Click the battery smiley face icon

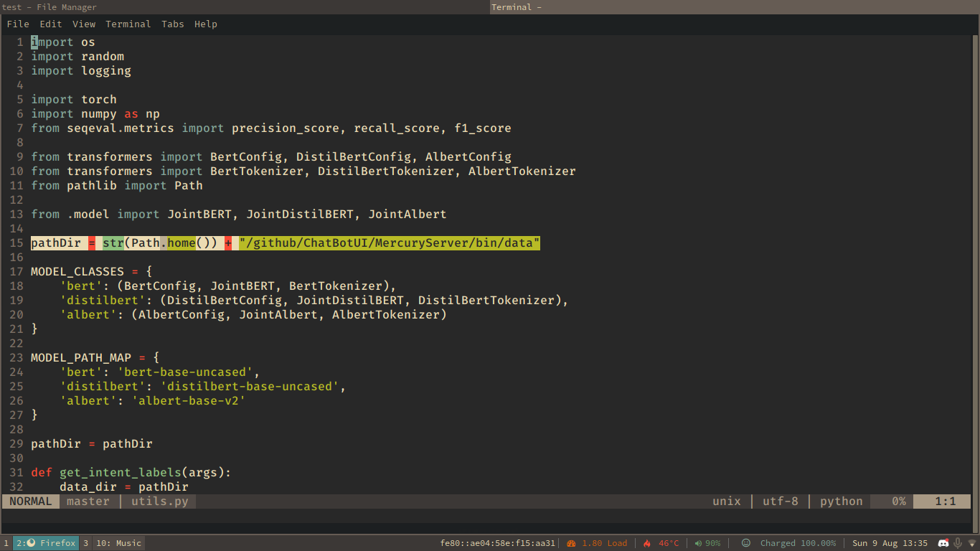(x=746, y=543)
